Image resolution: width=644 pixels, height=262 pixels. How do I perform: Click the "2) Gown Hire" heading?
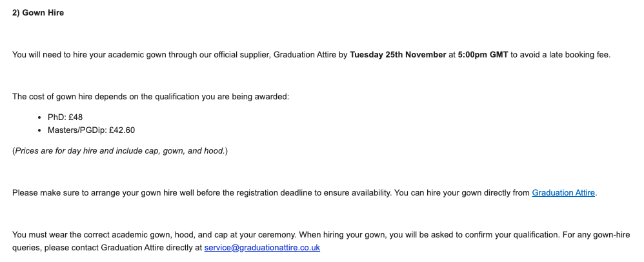tap(38, 12)
